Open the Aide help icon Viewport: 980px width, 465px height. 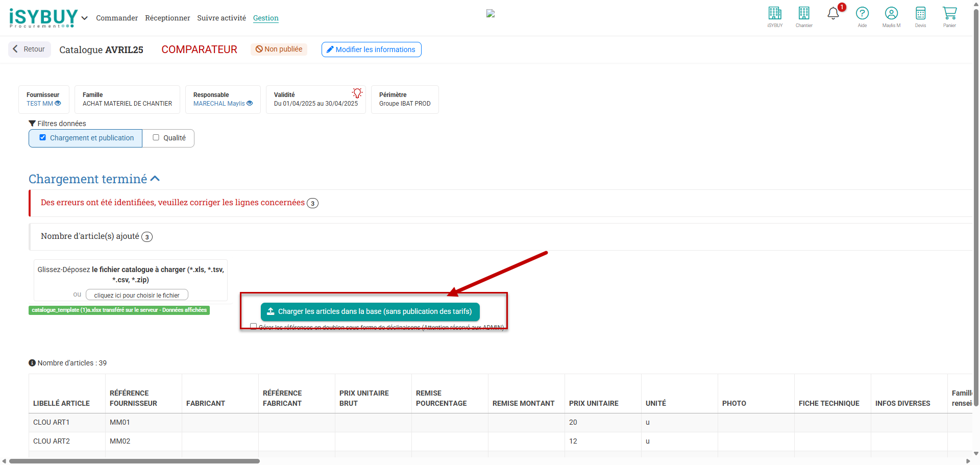coord(862,17)
